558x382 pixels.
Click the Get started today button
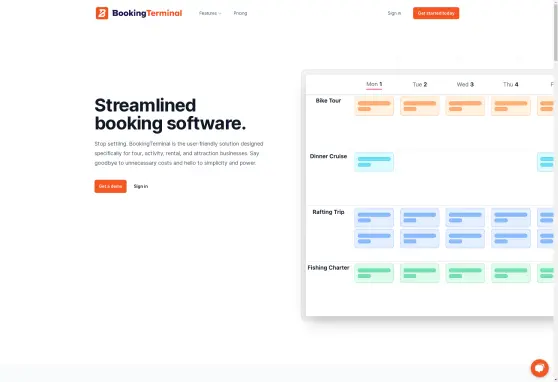coord(436,13)
